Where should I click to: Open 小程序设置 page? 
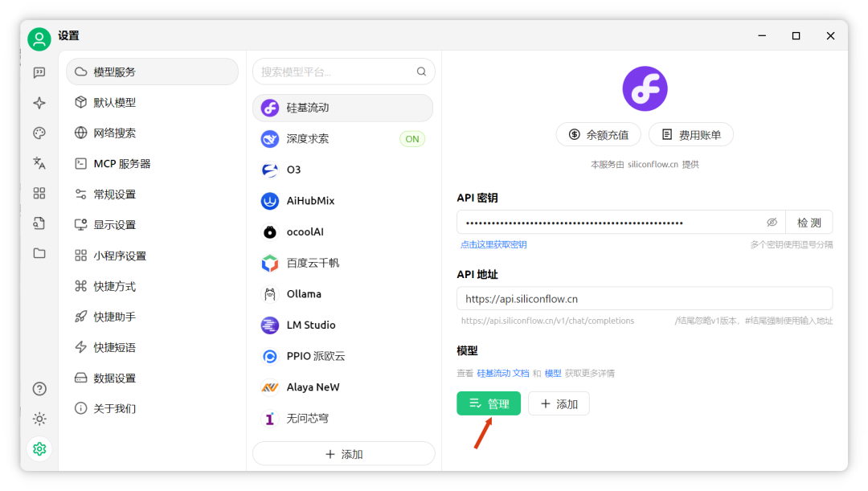[152, 256]
